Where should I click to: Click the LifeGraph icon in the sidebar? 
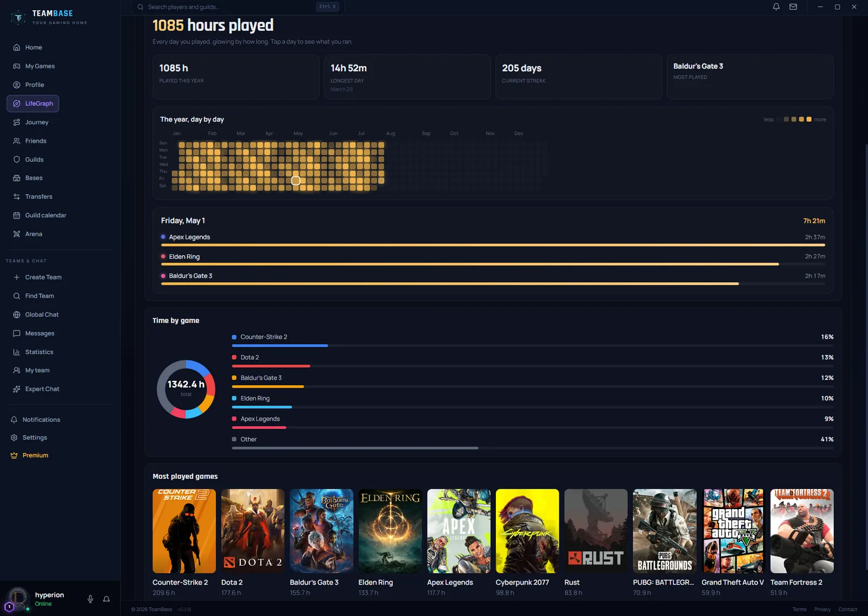[x=17, y=104]
